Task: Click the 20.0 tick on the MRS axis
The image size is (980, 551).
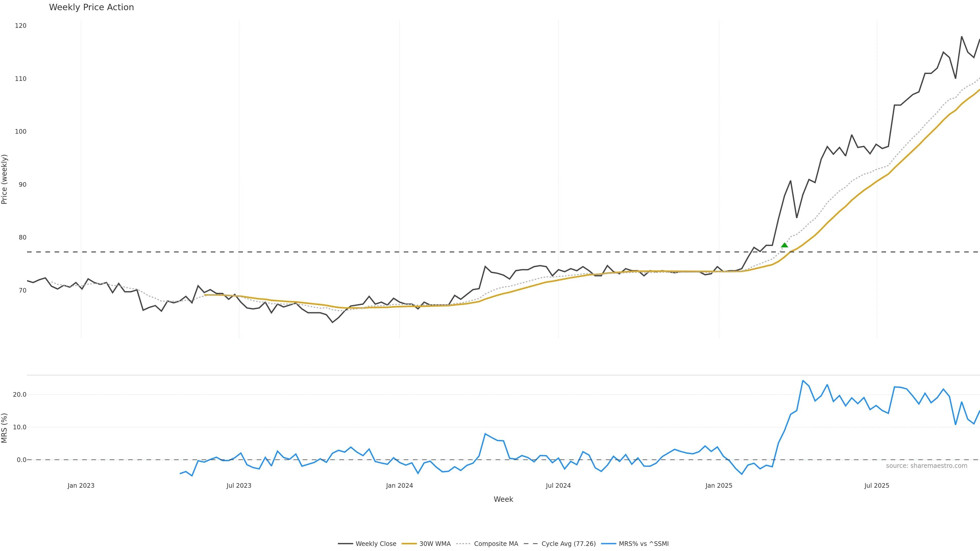Action: pos(20,395)
